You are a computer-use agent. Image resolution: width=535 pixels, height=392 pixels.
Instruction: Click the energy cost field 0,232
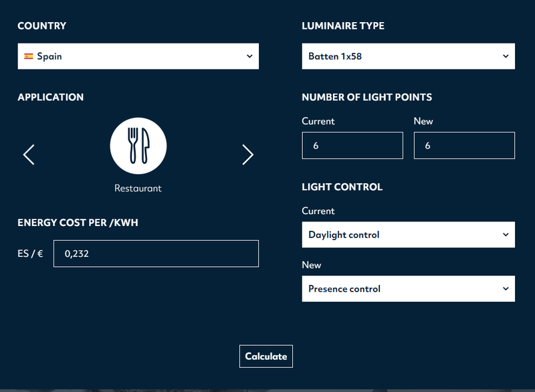[x=156, y=254]
